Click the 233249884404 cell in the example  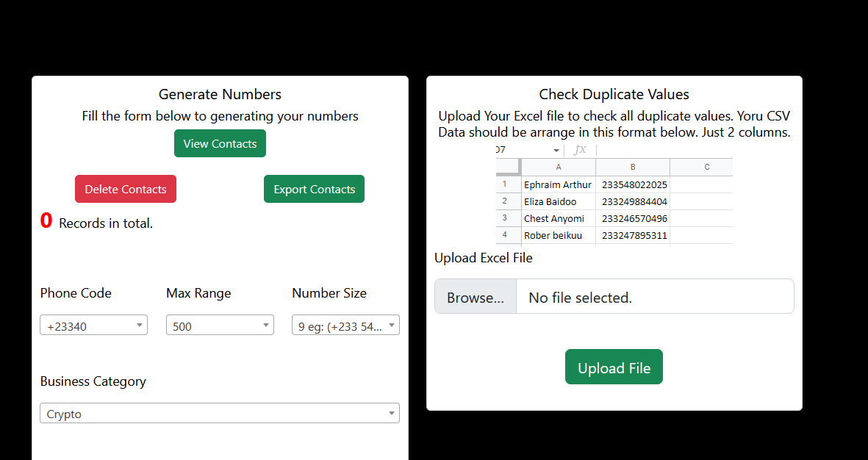634,201
